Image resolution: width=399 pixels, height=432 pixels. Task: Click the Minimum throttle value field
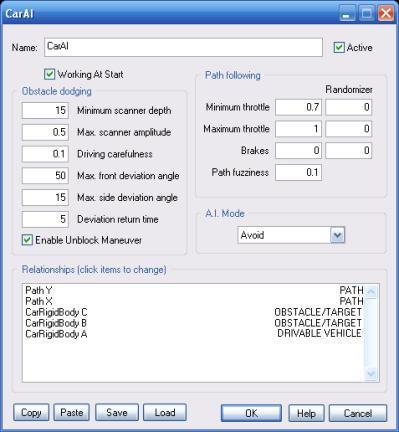pyautogui.click(x=298, y=107)
